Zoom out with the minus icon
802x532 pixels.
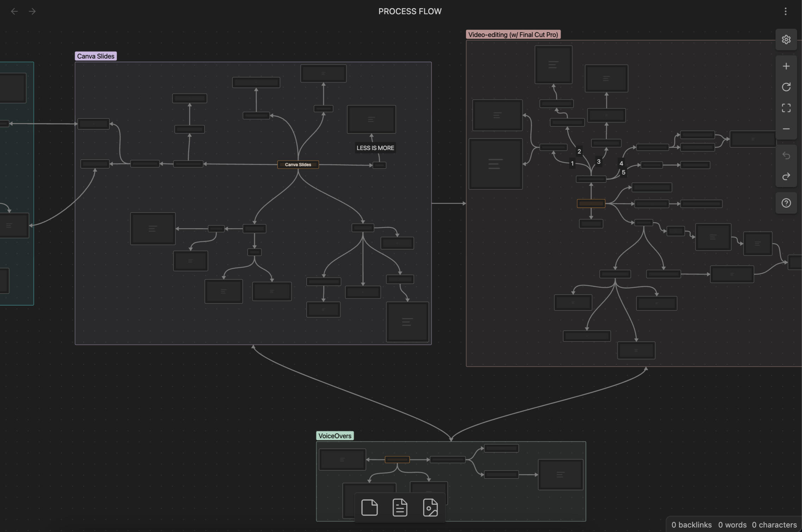pyautogui.click(x=786, y=129)
